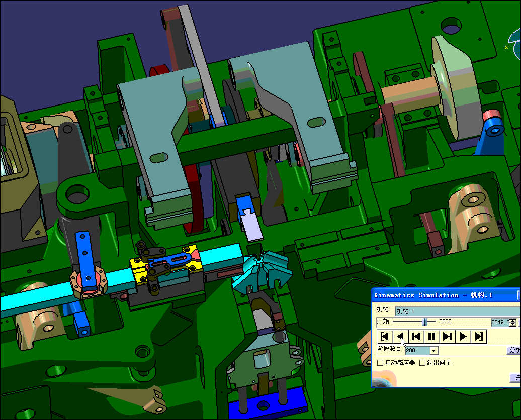Open the 阶段数目 dropdown showing 200
Viewport: 521px width, 420px height.
[x=434, y=350]
